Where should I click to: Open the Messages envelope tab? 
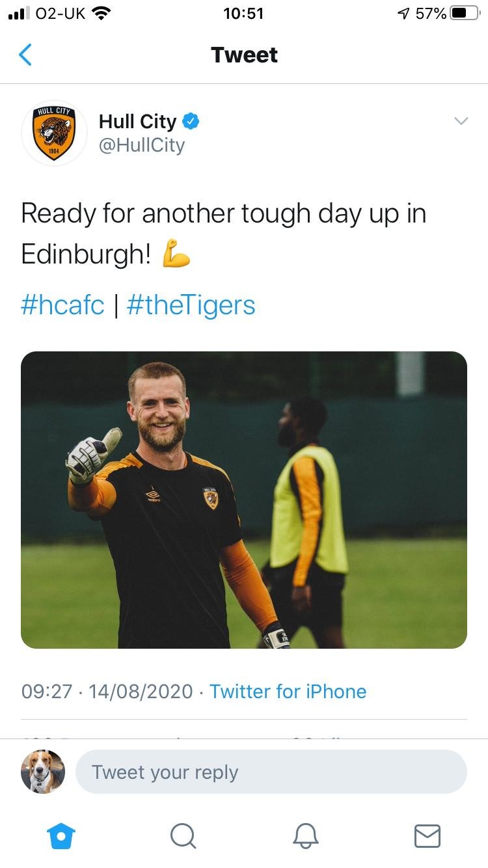pos(427,835)
